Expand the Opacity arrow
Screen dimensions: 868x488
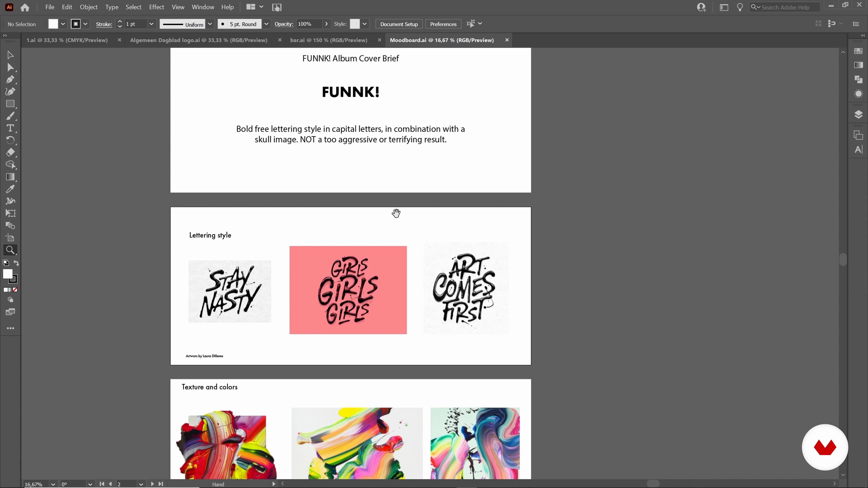pyautogui.click(x=326, y=24)
